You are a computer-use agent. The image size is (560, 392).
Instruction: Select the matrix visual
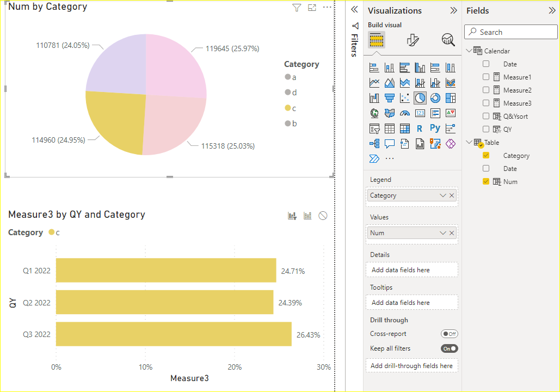pos(405,128)
